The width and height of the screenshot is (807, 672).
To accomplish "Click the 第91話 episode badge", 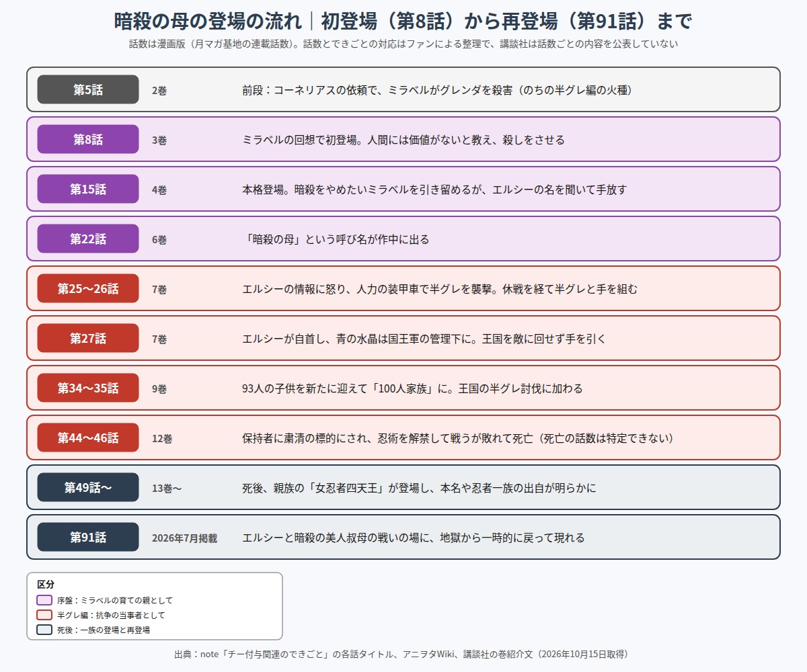I will pos(88,537).
